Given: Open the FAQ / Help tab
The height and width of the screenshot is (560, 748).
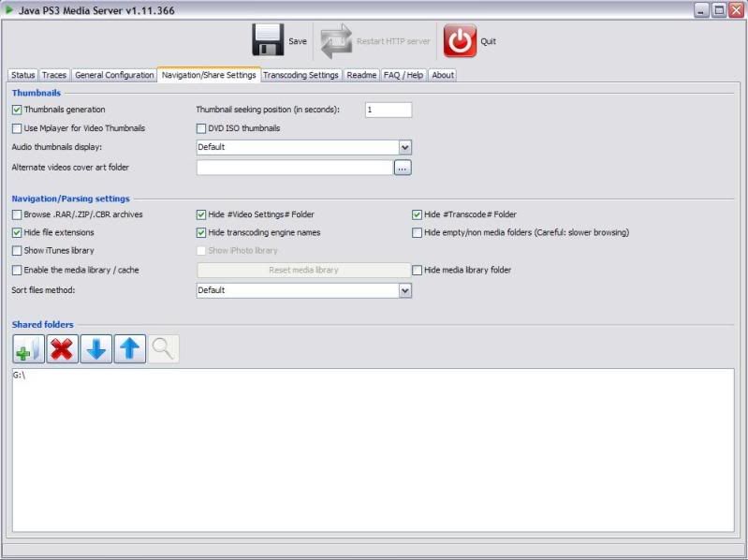Looking at the screenshot, I should pos(403,75).
